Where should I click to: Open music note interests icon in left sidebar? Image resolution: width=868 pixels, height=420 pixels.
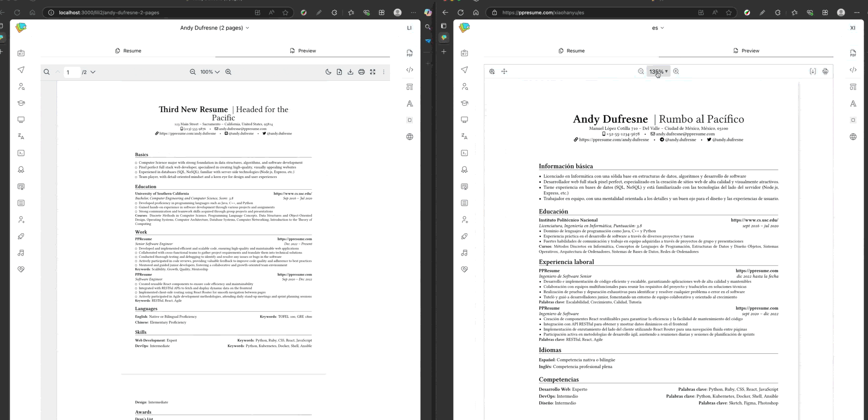pyautogui.click(x=21, y=253)
